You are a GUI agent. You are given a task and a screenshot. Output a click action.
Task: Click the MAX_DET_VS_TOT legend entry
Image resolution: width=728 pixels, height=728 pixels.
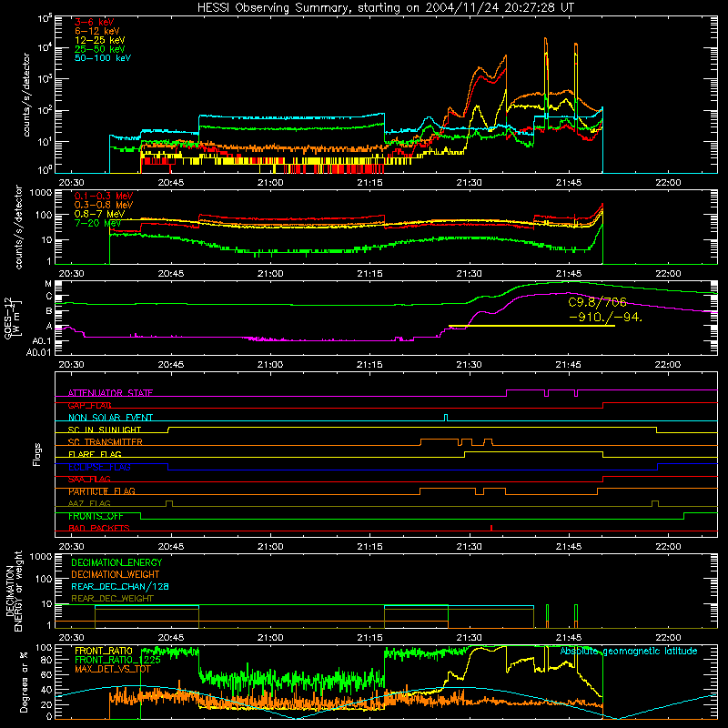click(113, 670)
